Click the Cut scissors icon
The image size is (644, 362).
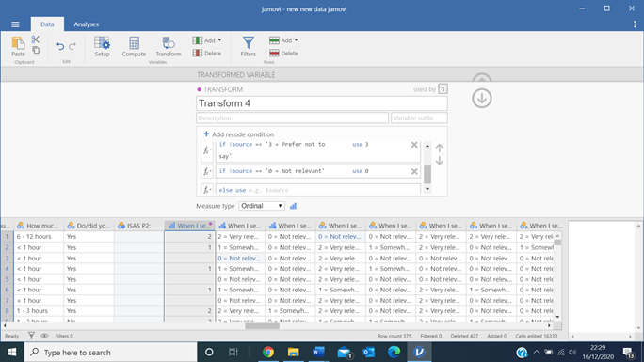tap(36, 39)
